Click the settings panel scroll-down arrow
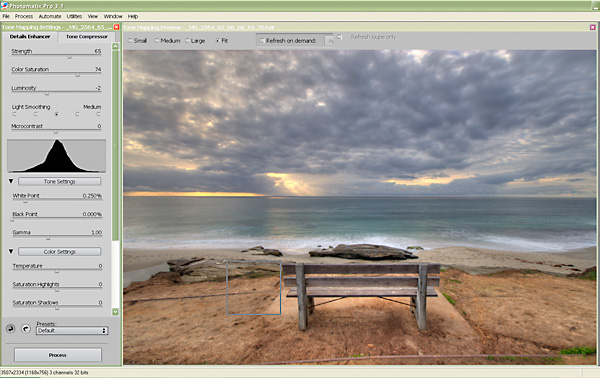The width and height of the screenshot is (600, 378). click(x=116, y=312)
